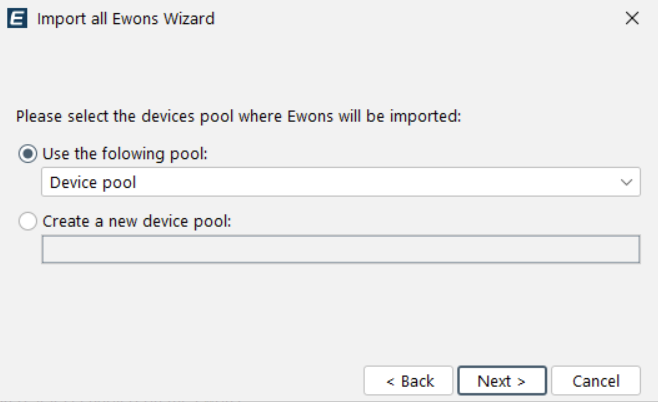Select the 'Use the folowing pool' radio button

[28, 154]
